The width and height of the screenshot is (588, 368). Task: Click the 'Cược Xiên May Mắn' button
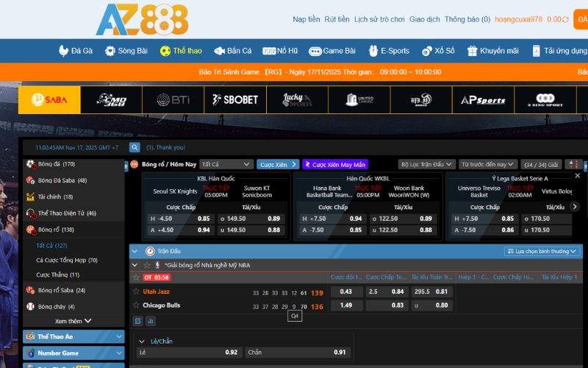[x=334, y=164]
